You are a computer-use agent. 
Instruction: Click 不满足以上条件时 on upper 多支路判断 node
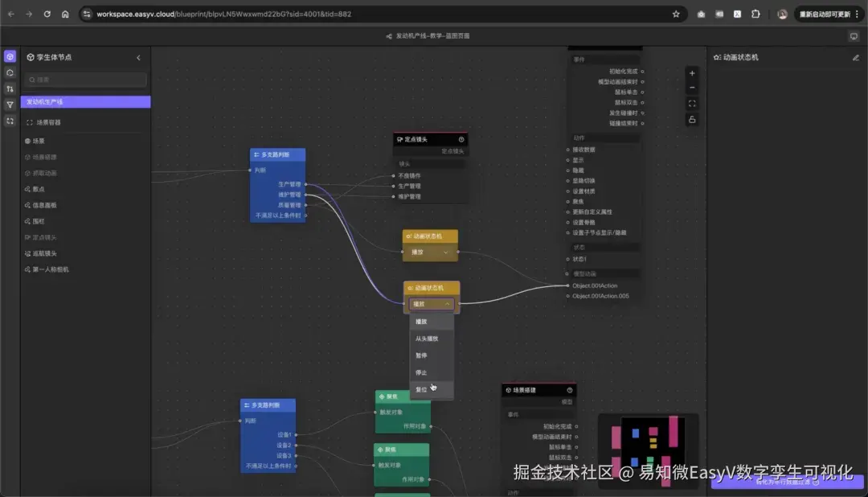278,216
